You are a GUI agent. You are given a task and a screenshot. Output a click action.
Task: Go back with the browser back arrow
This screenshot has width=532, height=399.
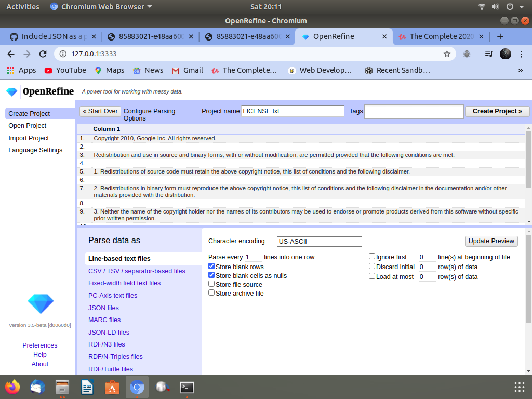click(11, 54)
